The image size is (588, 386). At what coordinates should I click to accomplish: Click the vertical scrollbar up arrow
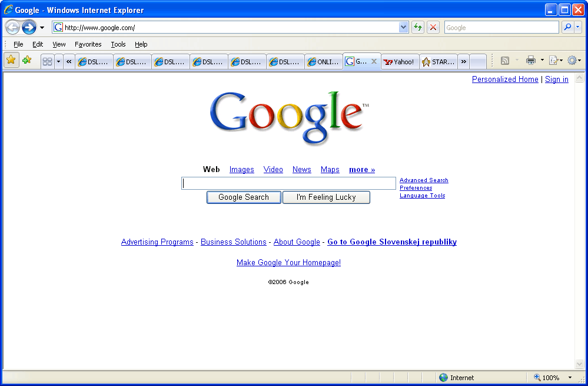(579, 78)
